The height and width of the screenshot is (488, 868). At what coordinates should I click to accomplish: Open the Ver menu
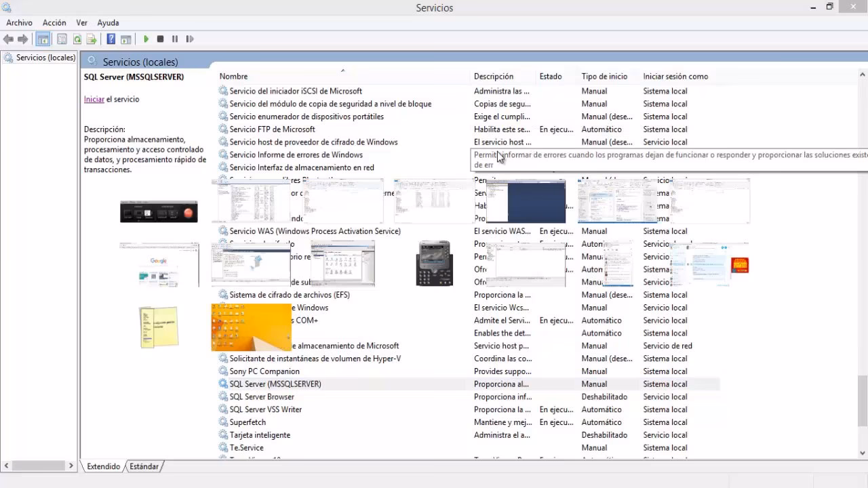pos(82,23)
